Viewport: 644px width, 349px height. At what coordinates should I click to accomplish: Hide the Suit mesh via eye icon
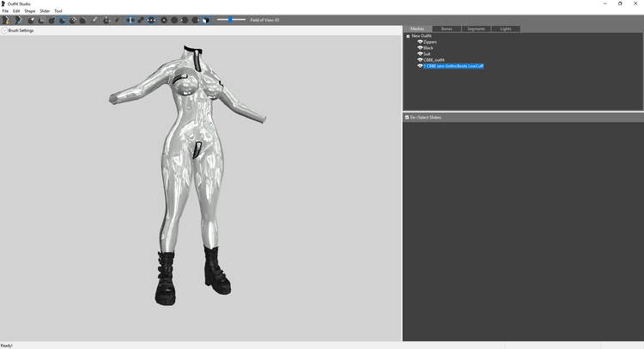click(420, 54)
